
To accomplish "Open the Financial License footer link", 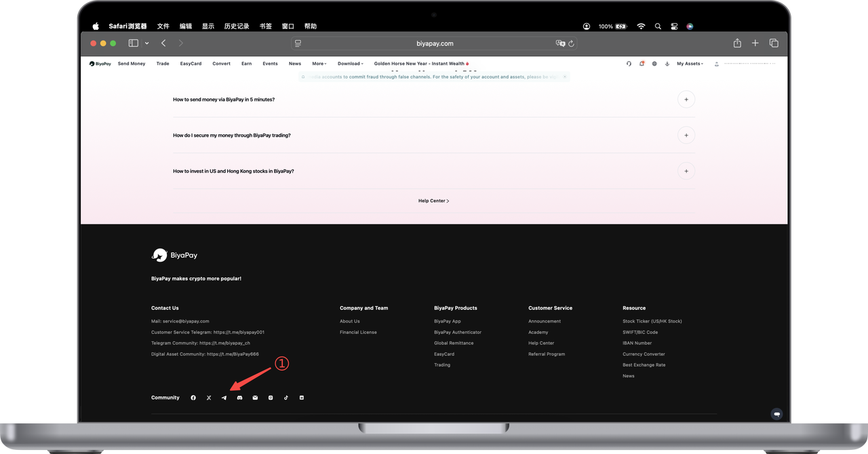I will point(358,332).
